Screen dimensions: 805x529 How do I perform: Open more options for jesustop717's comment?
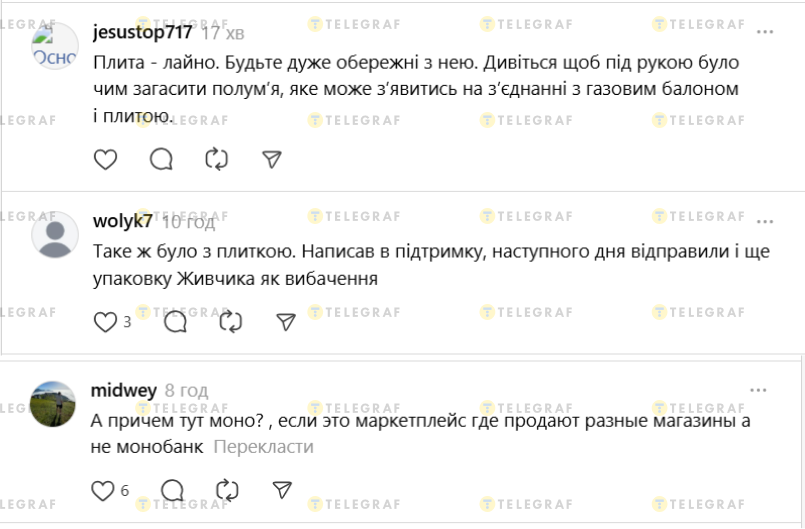766,33
